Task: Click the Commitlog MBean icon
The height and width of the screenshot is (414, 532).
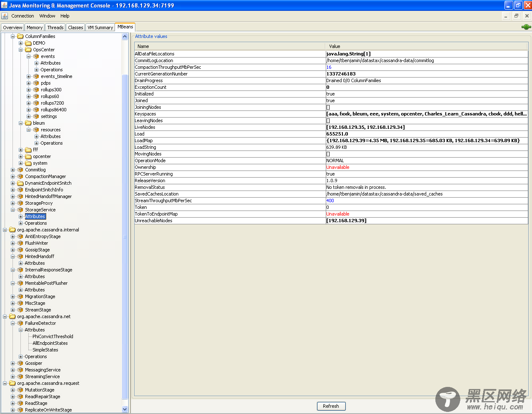Action: [20, 170]
